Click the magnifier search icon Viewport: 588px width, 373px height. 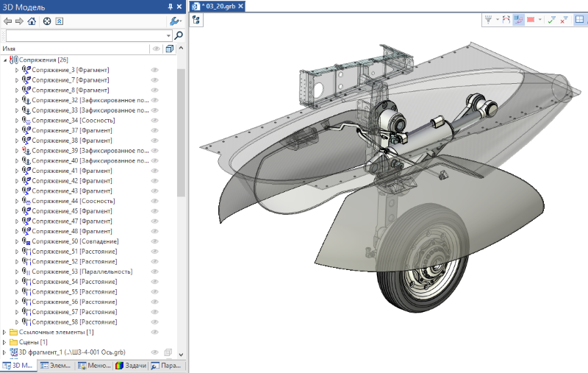point(179,35)
